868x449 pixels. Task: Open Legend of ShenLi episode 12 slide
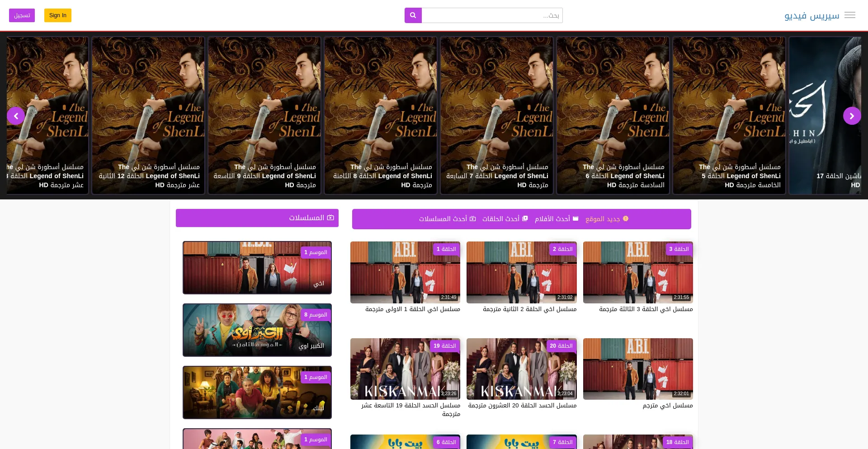point(148,116)
